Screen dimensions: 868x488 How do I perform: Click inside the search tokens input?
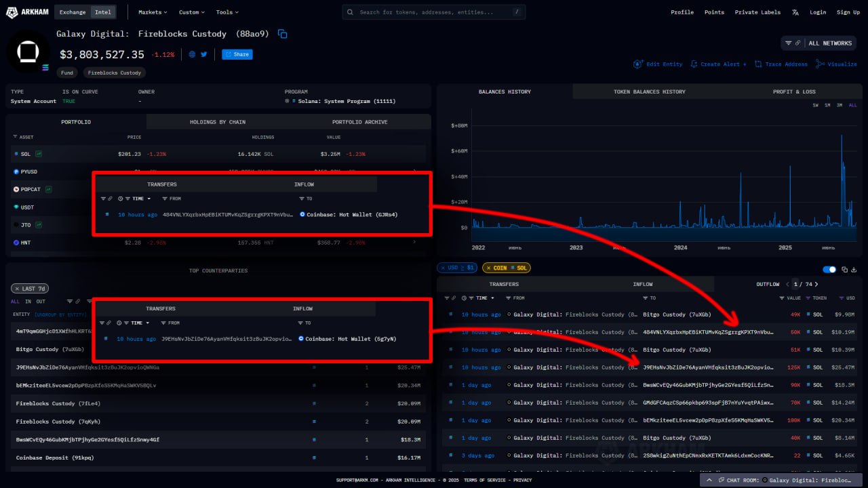pyautogui.click(x=434, y=12)
